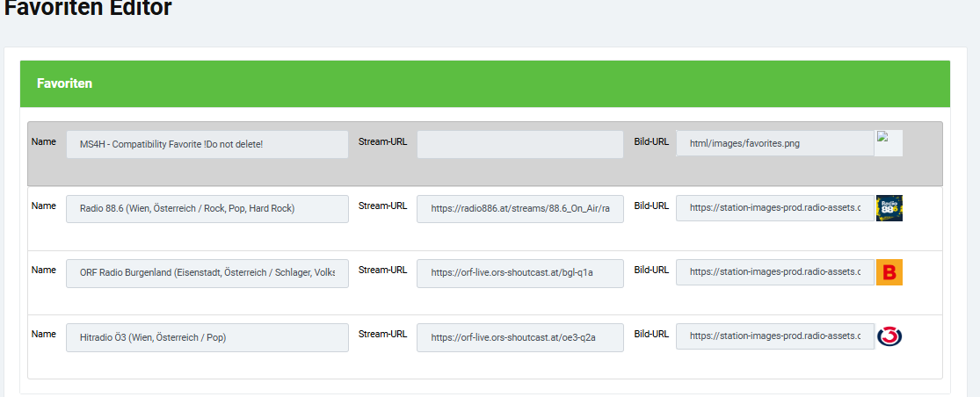Click the Bild-URL field for ORF Radio Burgenland

pyautogui.click(x=775, y=272)
